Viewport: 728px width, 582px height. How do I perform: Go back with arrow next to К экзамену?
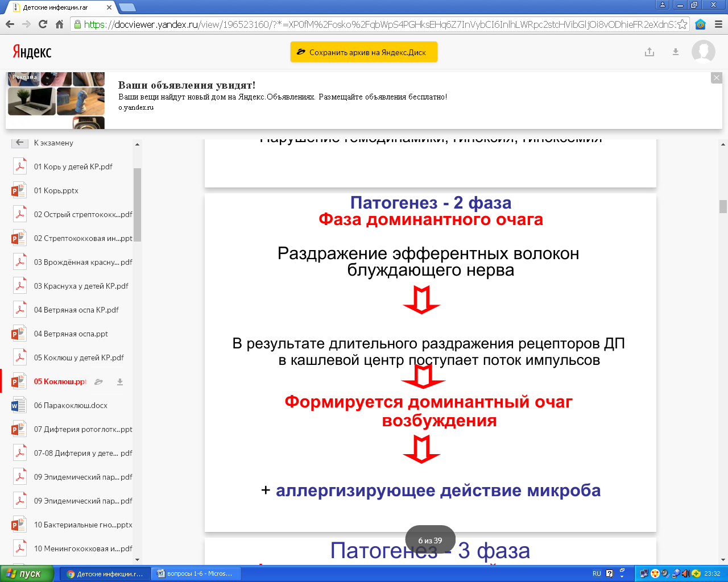[20, 143]
